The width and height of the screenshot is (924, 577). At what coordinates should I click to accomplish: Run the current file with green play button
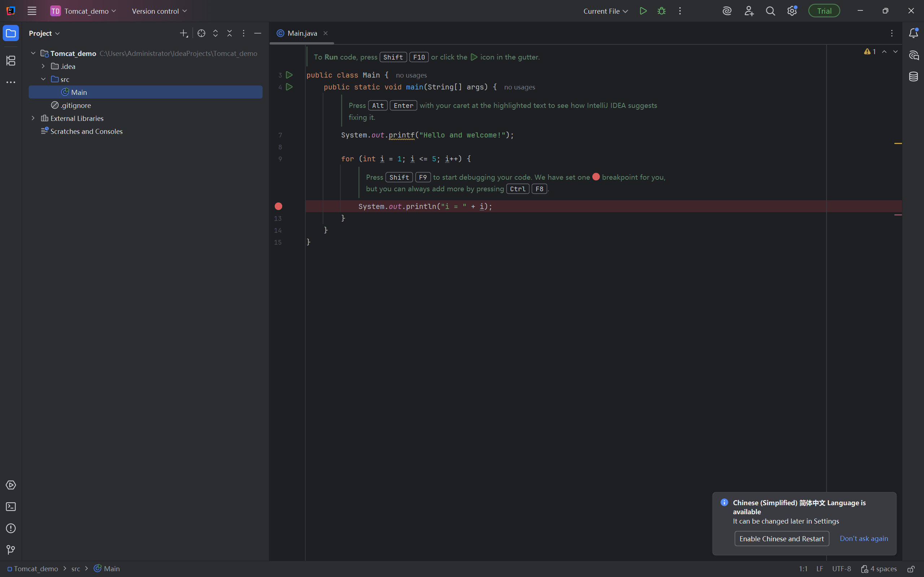[x=643, y=11]
